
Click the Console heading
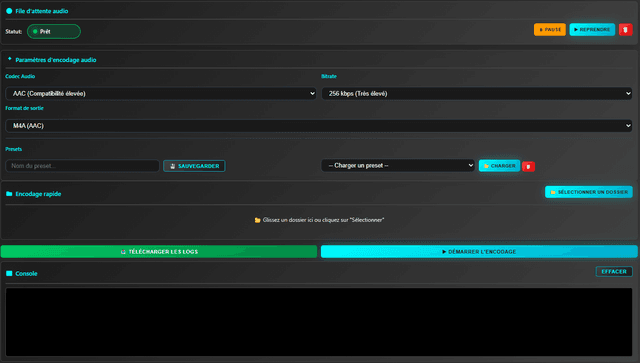26,274
